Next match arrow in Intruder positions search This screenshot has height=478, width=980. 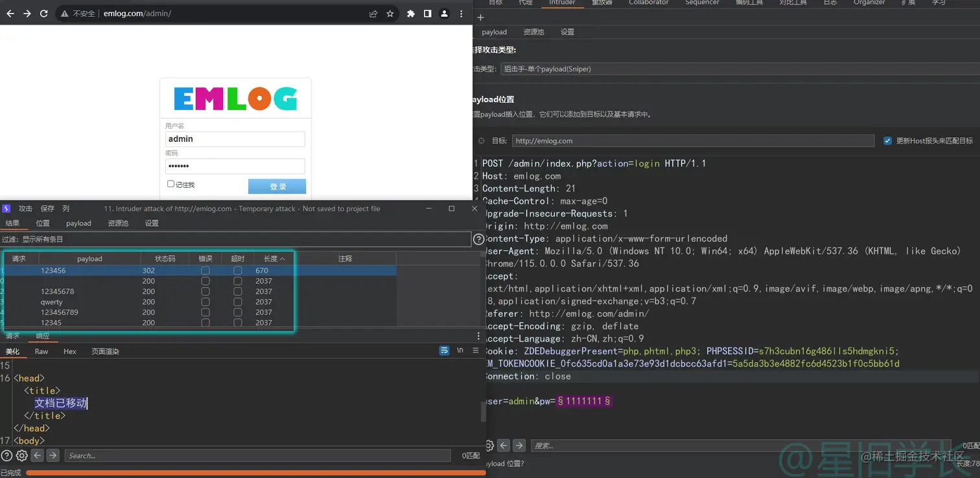point(519,446)
